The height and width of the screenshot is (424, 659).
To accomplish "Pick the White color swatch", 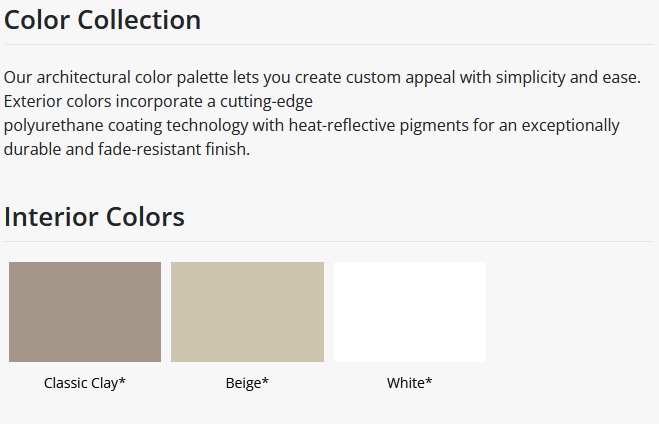I will pyautogui.click(x=410, y=312).
